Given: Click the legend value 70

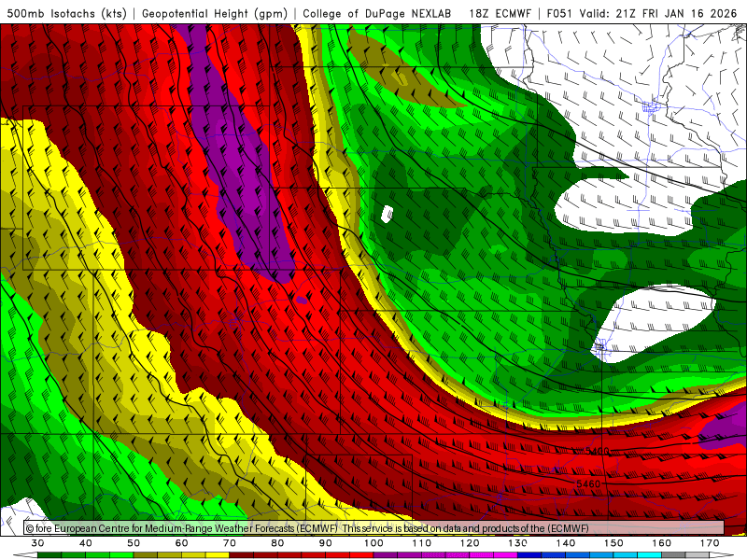Looking at the screenshot, I should click(230, 543).
